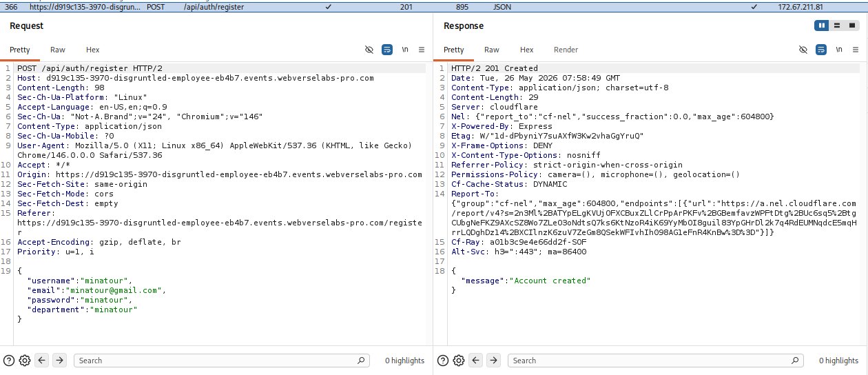Open Hex tab in Response panel
Image resolution: width=868 pixels, height=375 pixels.
[527, 50]
